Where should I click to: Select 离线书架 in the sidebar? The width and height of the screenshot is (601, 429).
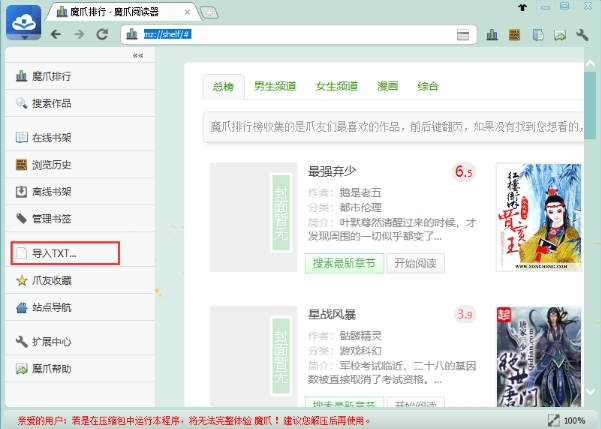click(50, 191)
